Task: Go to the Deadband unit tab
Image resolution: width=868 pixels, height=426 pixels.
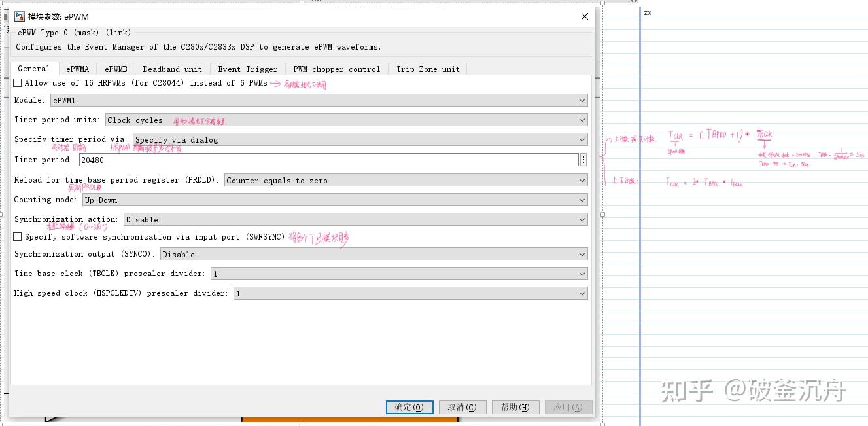Action: click(173, 69)
